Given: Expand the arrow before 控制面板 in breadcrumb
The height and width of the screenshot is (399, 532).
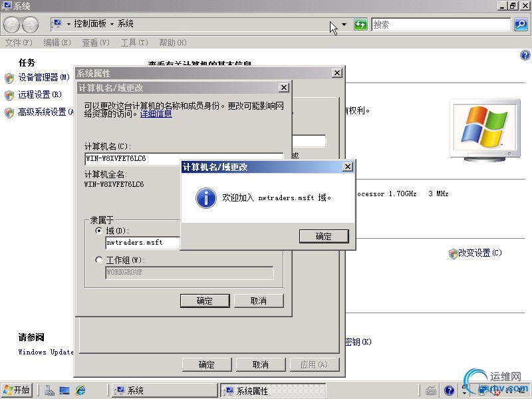Looking at the screenshot, I should click(x=68, y=24).
